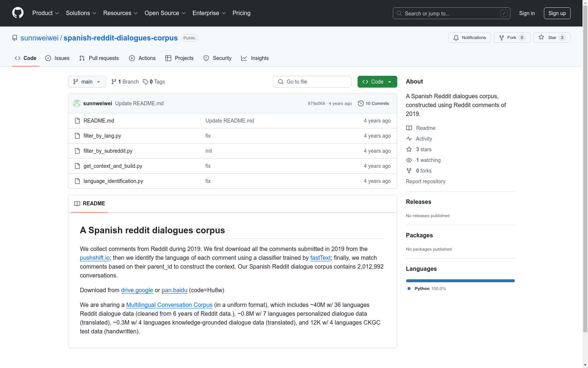Open the pan.baidu download link
The width and height of the screenshot is (588, 368).
[x=175, y=290]
